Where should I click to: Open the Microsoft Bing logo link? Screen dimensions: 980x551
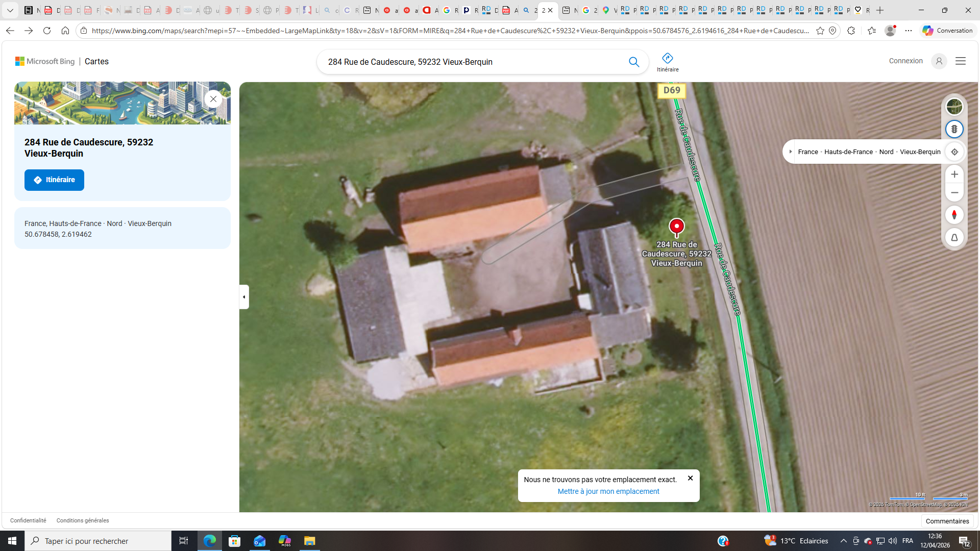[x=45, y=61]
